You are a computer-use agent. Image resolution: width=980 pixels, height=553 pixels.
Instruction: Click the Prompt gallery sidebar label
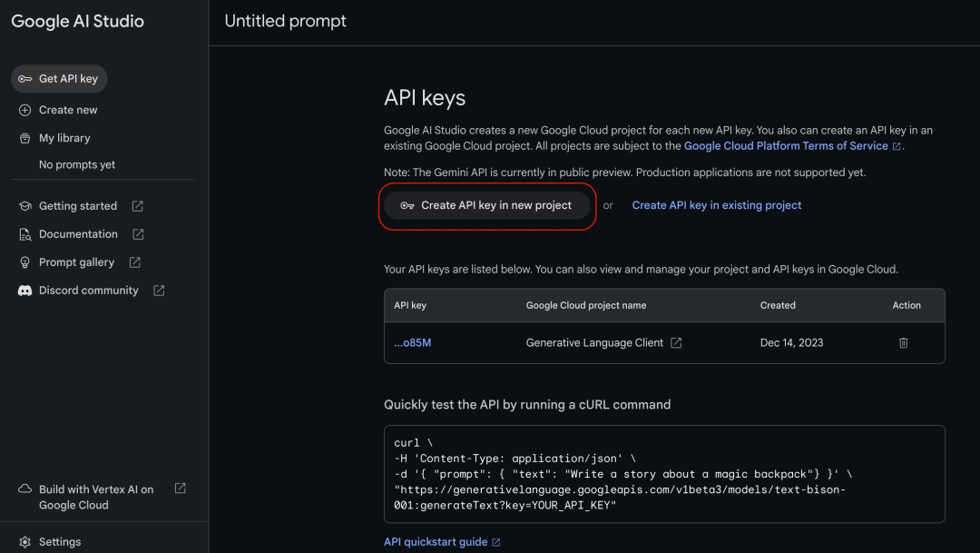click(x=76, y=262)
